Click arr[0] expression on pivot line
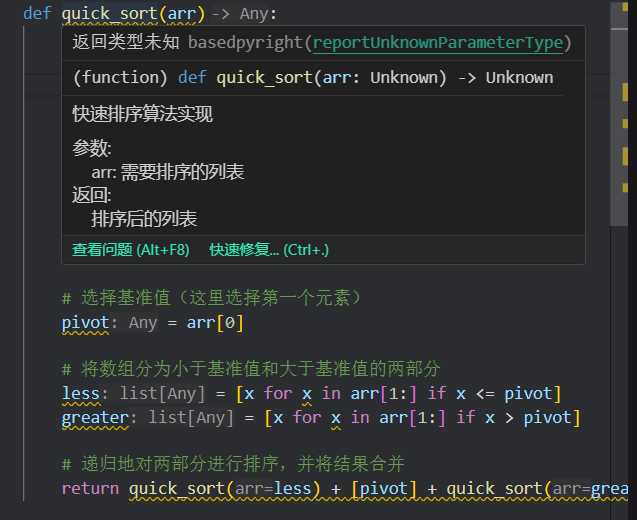 (x=215, y=323)
